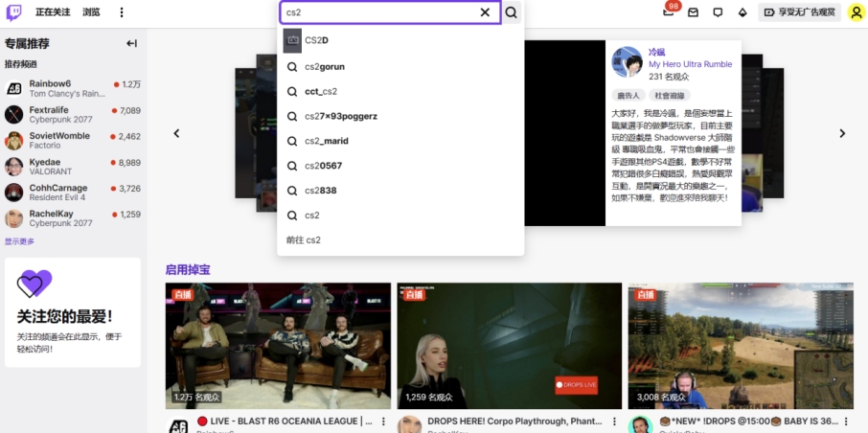Choose the cct_cs2 search suggestion
Screen dimensions: 868x433
pyautogui.click(x=400, y=91)
